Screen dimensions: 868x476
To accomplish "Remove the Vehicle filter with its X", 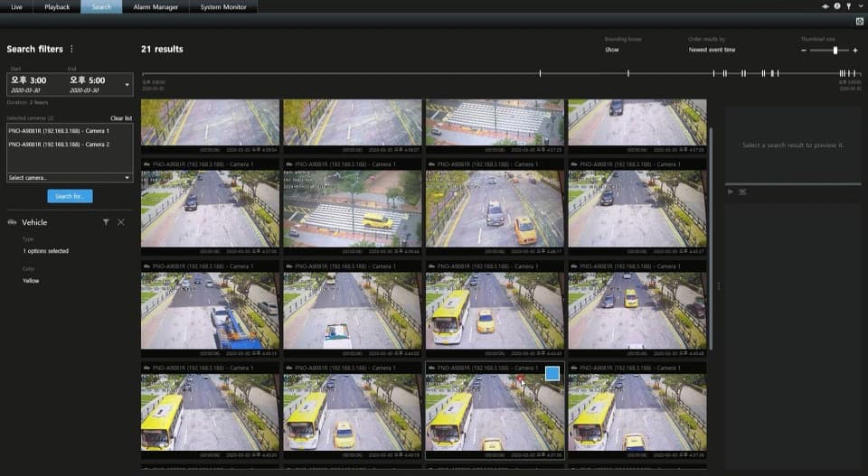I will [x=120, y=222].
